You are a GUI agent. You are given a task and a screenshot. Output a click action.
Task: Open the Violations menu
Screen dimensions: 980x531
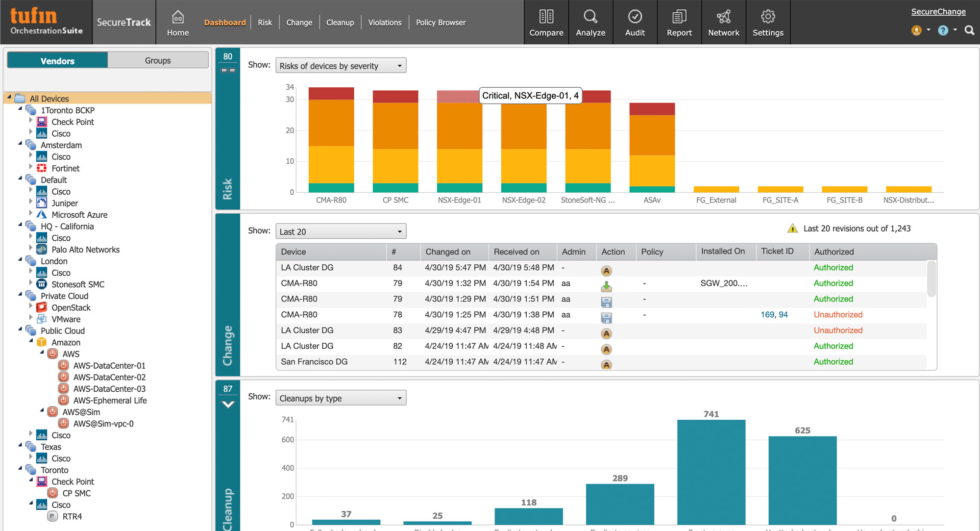coord(385,23)
